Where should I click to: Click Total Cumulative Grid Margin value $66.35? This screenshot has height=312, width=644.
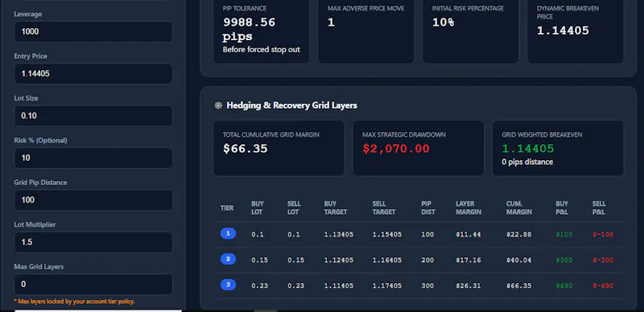246,149
